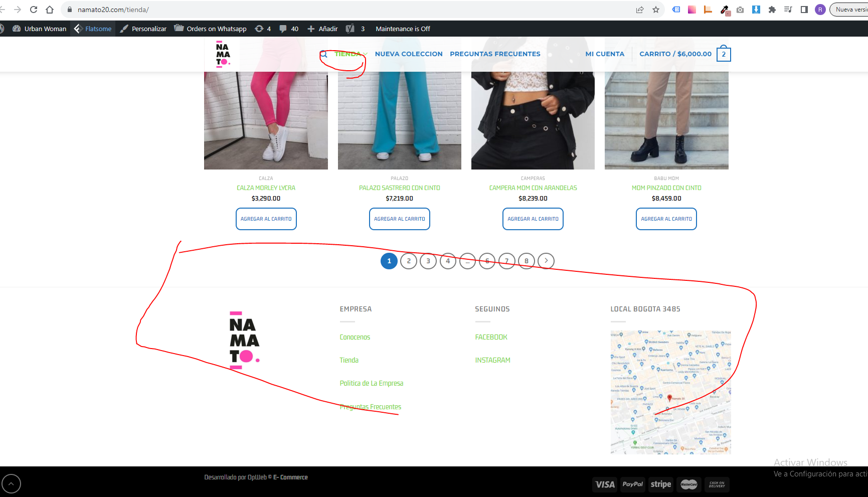Open the cart bag icon showing 2
The image size is (868, 497).
[724, 54]
